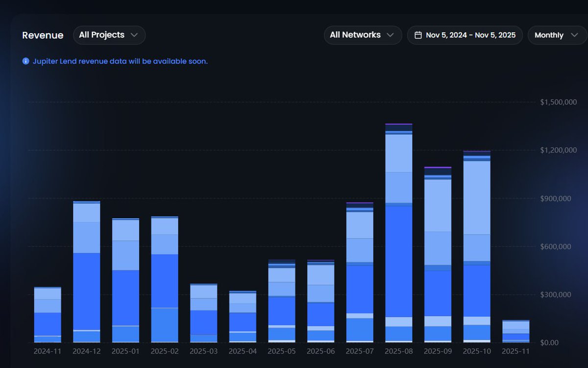
Task: Click the $1,200,000 axis label
Action: (x=559, y=150)
